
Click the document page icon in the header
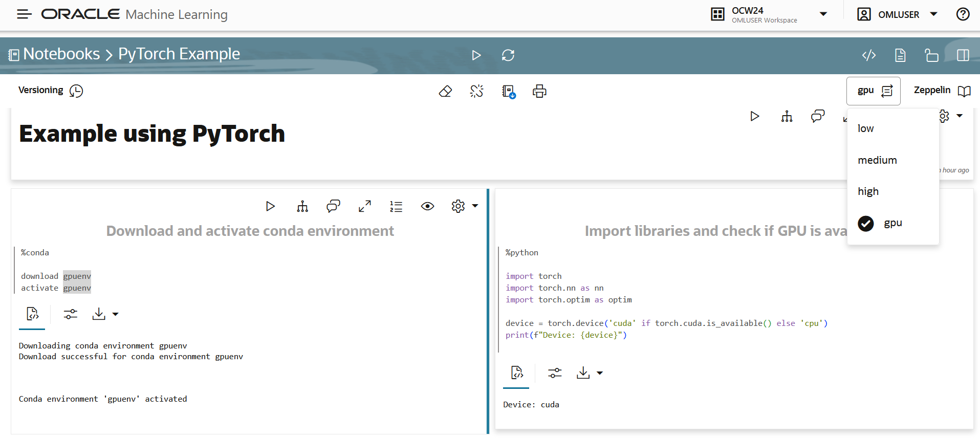point(900,55)
